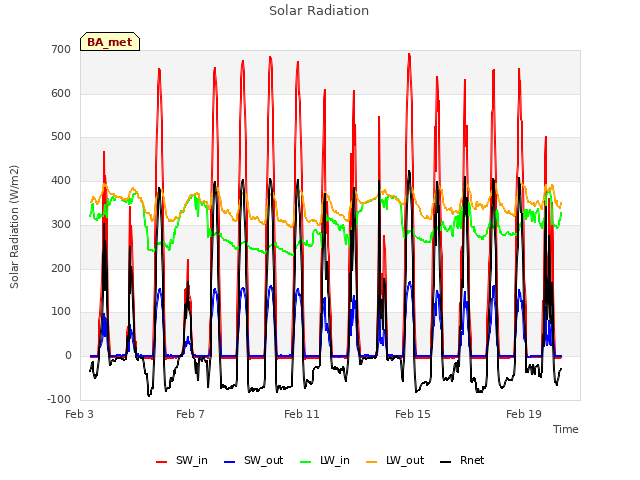Click the 600 y-axis tick label

point(61,93)
